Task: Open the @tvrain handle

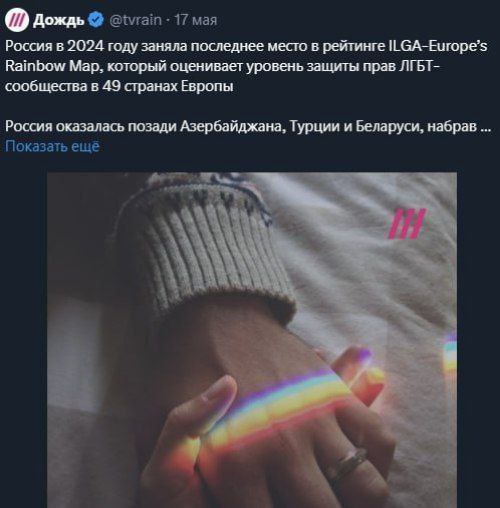Action: (136, 20)
